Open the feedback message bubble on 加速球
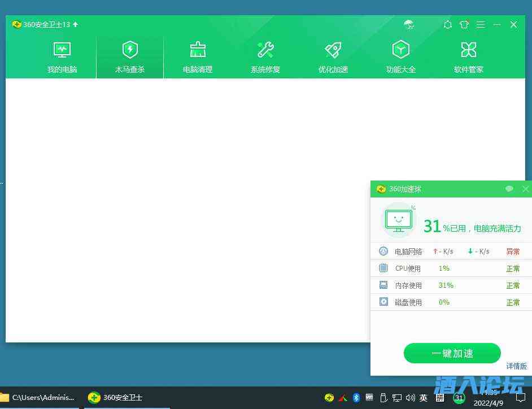The width and height of the screenshot is (532, 409). (x=509, y=189)
